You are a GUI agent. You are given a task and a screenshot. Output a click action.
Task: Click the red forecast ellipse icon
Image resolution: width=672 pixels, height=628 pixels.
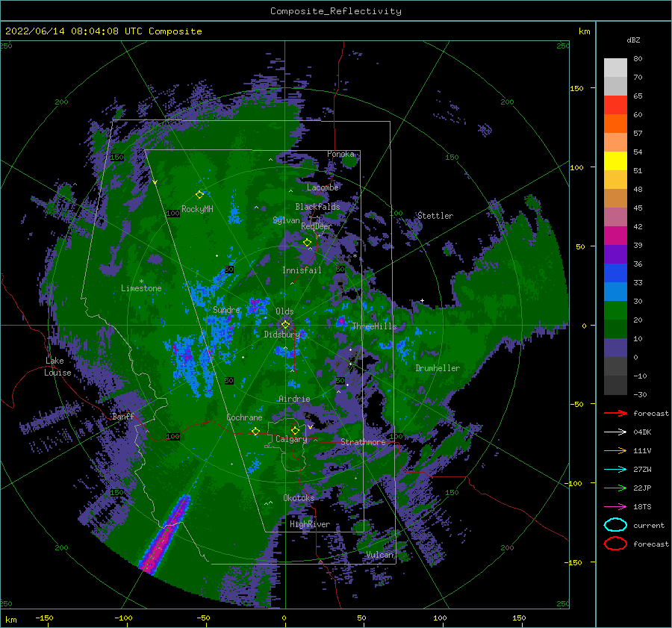[x=615, y=544]
